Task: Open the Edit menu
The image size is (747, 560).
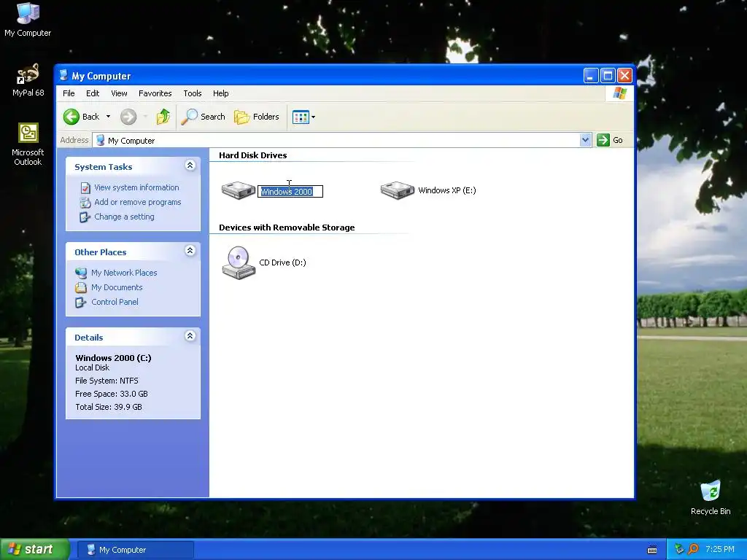Action: click(93, 93)
